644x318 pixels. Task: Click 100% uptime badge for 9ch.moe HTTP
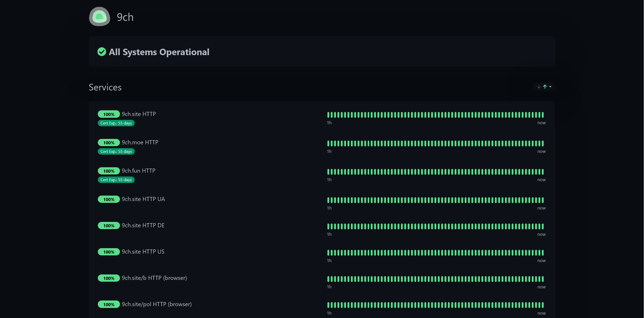pos(109,143)
